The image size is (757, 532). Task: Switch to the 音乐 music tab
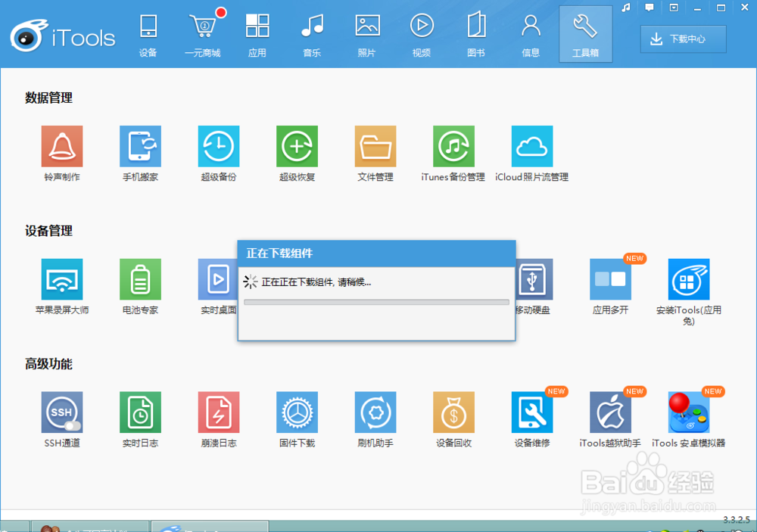click(x=312, y=35)
